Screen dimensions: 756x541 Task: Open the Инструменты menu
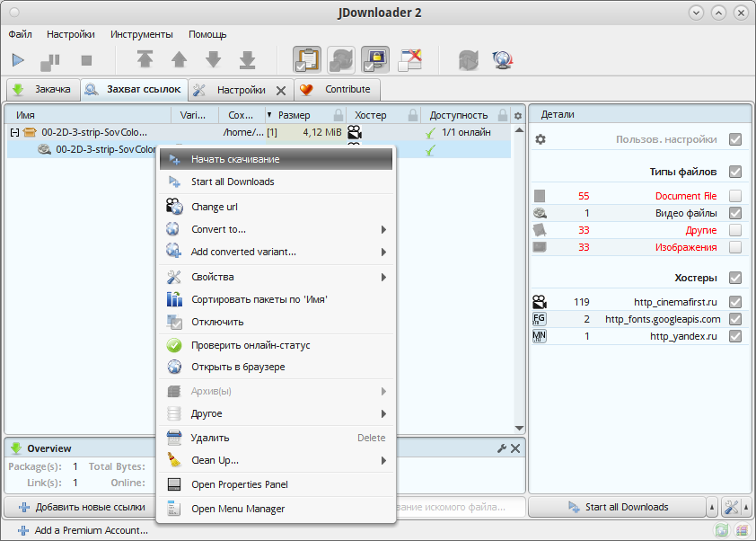click(141, 34)
